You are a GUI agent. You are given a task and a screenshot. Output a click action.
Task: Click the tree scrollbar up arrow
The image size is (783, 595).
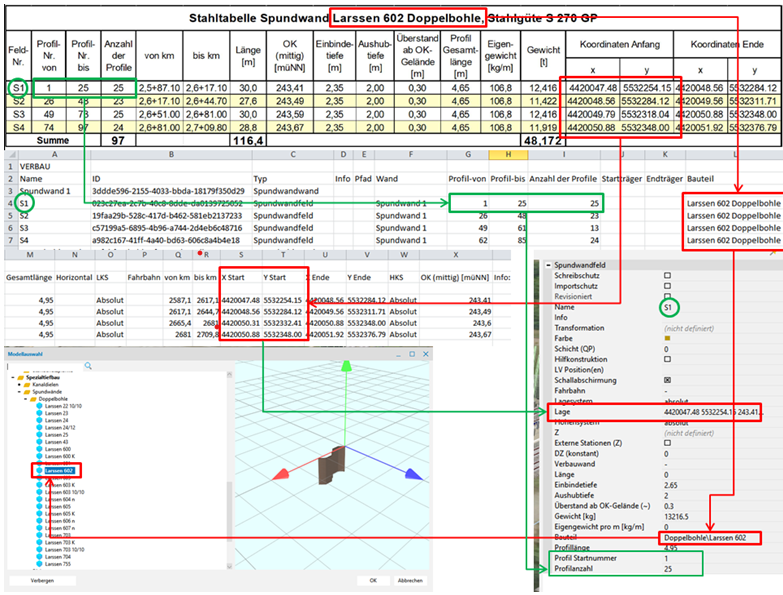coord(229,374)
